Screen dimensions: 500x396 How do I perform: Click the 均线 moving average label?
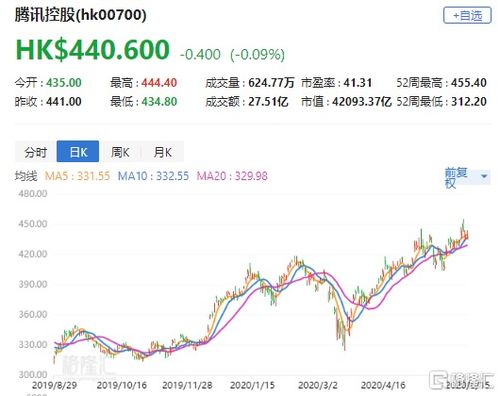(26, 176)
